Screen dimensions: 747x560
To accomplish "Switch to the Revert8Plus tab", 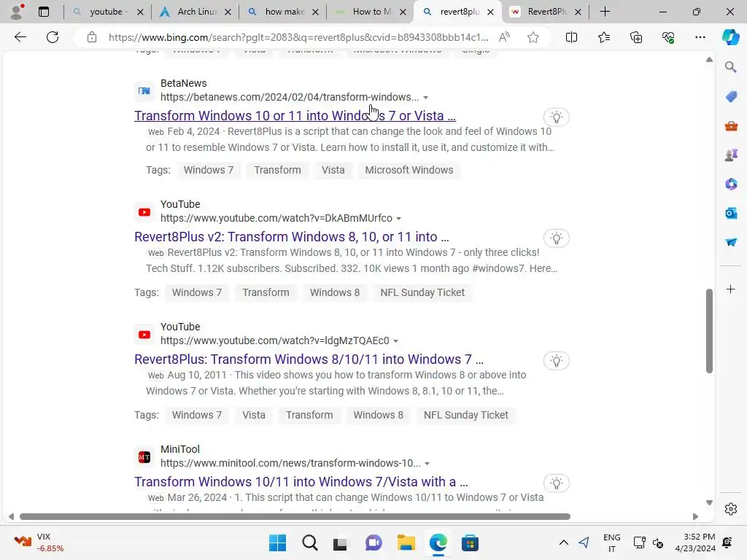I will point(546,12).
